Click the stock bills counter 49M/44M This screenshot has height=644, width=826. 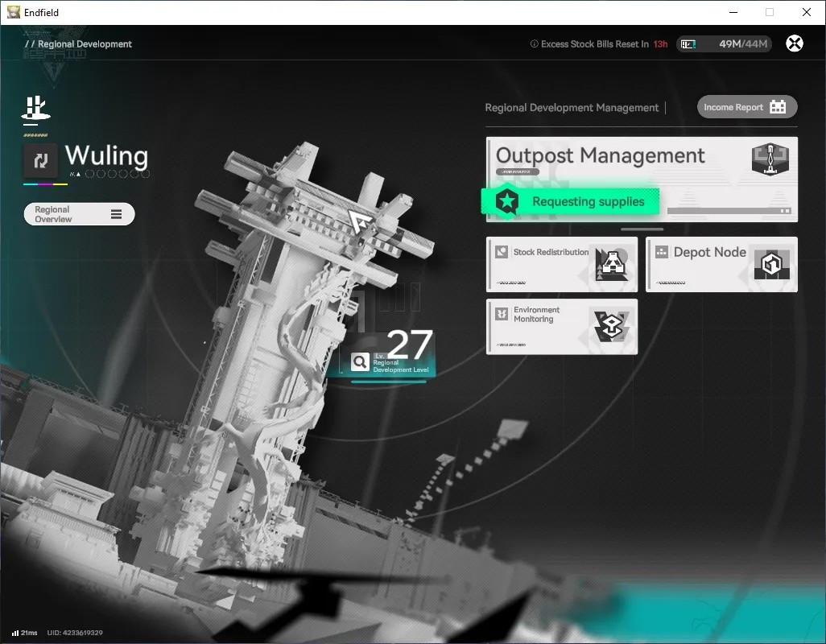[724, 44]
